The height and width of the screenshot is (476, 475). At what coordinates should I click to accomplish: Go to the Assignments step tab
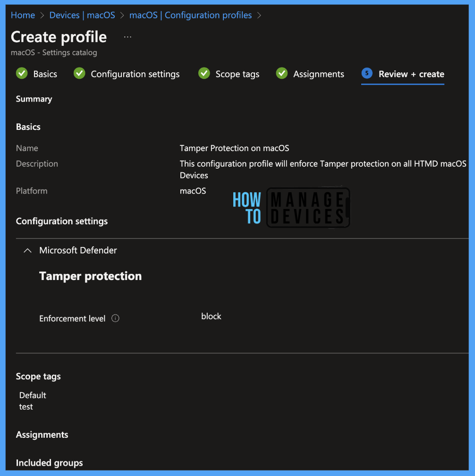(318, 74)
